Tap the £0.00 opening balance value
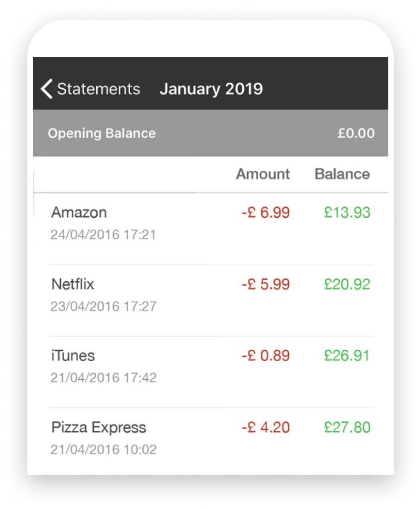Screen dimensions: 420x509 pyautogui.click(x=356, y=134)
